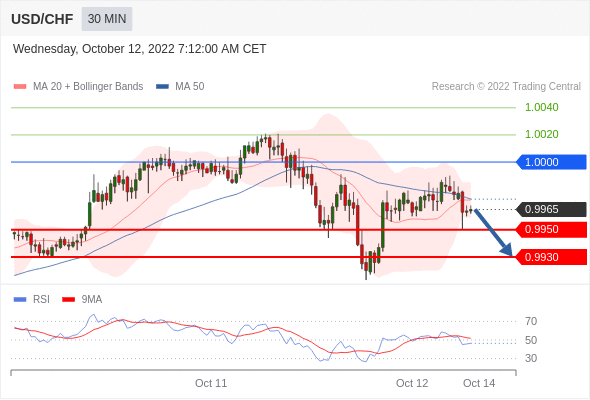Click the 30 MIN timeframe button
The width and height of the screenshot is (590, 400).
tap(107, 19)
